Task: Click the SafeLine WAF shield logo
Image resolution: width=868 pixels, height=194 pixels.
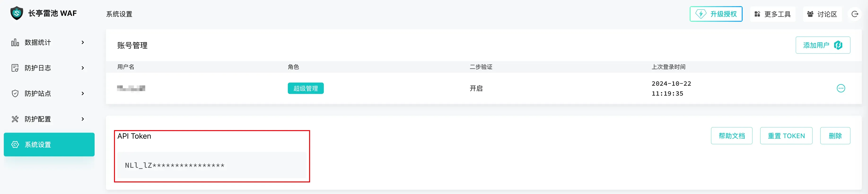Action: [17, 13]
